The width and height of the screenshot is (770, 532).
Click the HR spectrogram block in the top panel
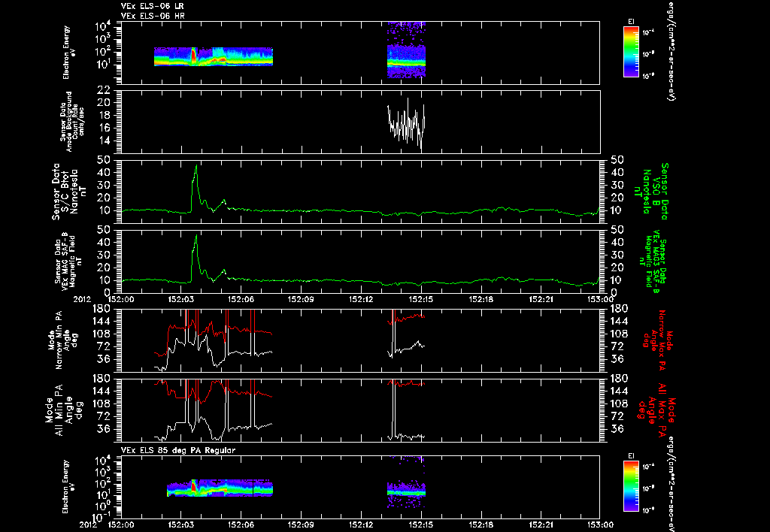point(406,50)
